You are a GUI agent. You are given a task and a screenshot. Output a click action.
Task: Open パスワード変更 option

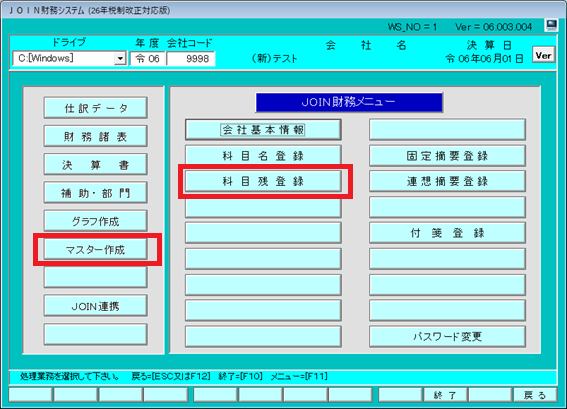tap(447, 336)
